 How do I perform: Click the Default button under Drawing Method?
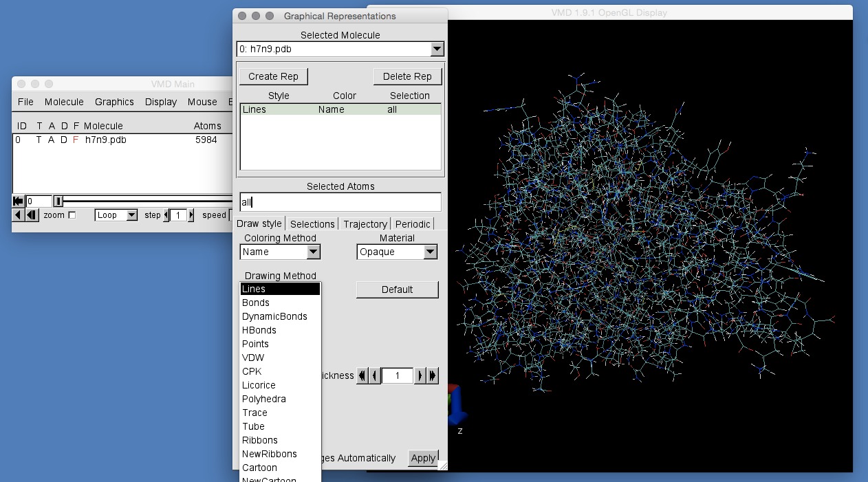(397, 289)
